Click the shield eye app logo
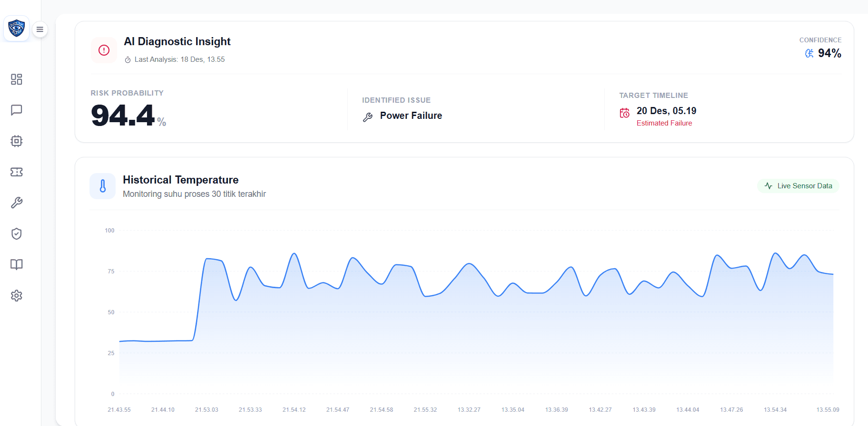 pos(17,29)
